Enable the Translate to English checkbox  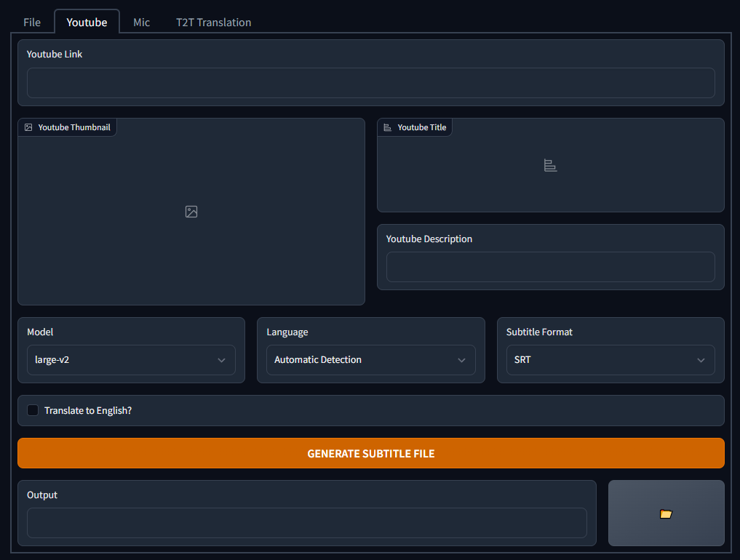(x=33, y=410)
